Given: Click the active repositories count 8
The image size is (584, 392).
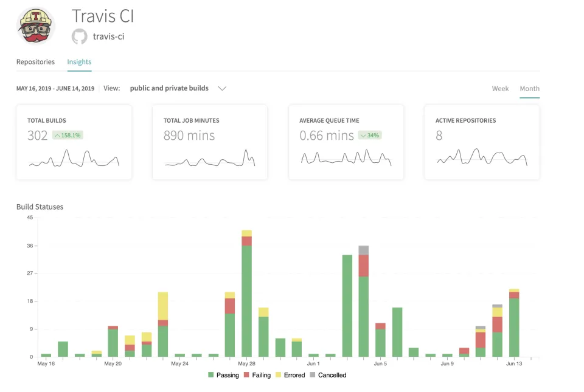Looking at the screenshot, I should 439,136.
